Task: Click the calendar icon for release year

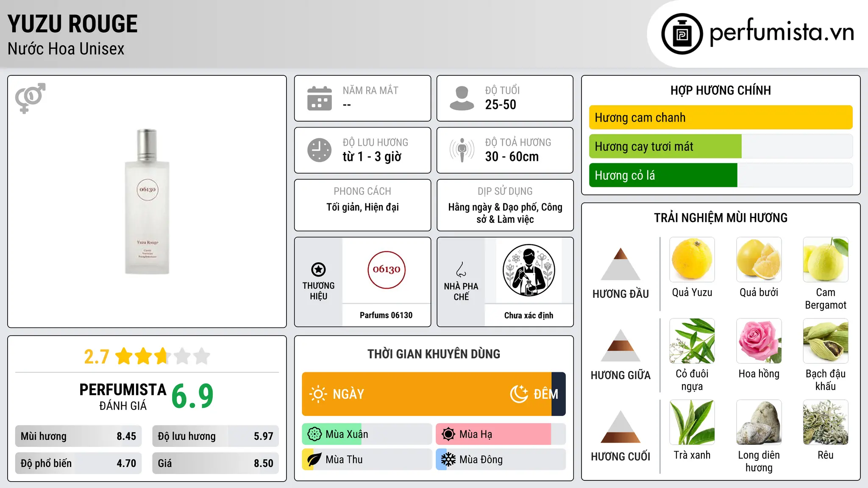Action: [320, 98]
